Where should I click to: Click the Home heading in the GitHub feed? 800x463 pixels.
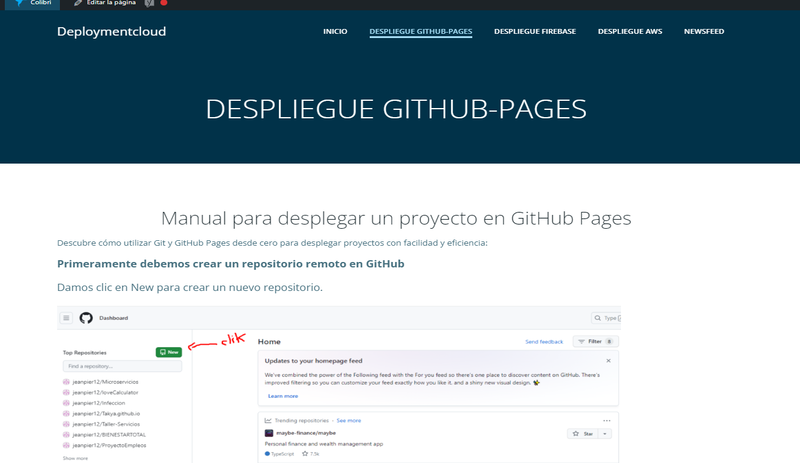click(x=269, y=342)
